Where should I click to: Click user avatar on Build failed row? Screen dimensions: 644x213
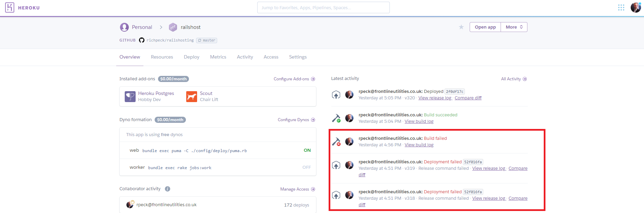349,142
